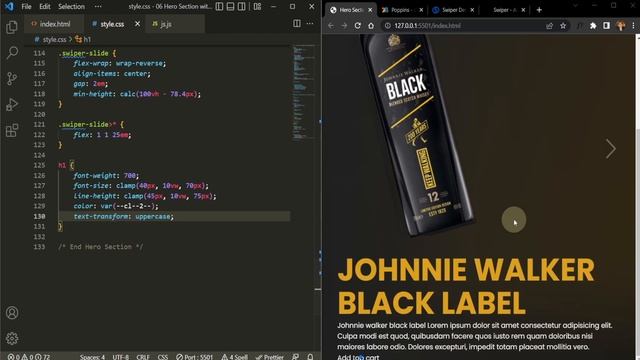Click line number 125 in the gutter
Screen dimensions: 640x360
pyautogui.click(x=39, y=165)
